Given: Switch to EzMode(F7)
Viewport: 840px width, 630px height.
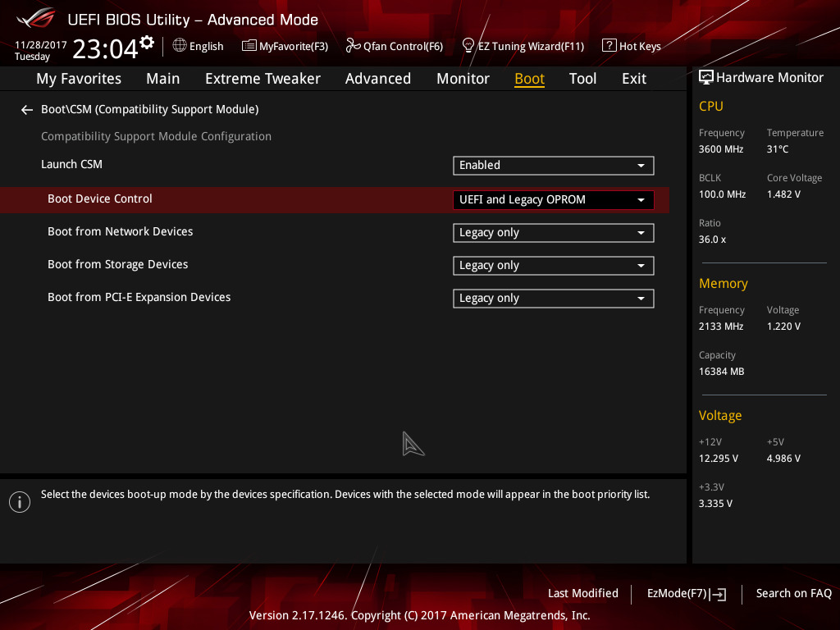Looking at the screenshot, I should click(677, 594).
